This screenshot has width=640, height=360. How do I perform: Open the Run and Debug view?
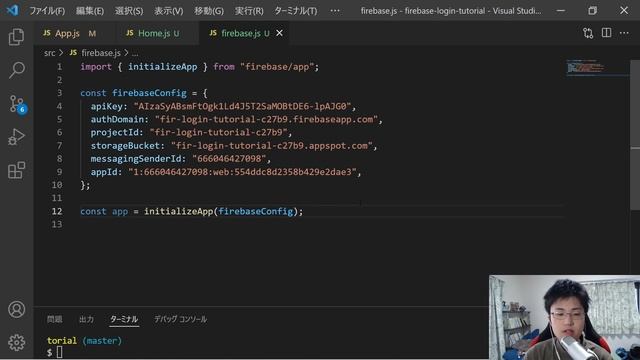[x=16, y=137]
